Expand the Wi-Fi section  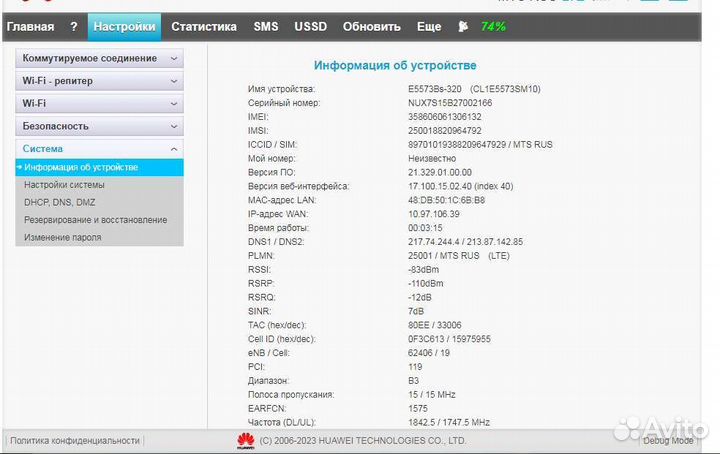click(99, 103)
